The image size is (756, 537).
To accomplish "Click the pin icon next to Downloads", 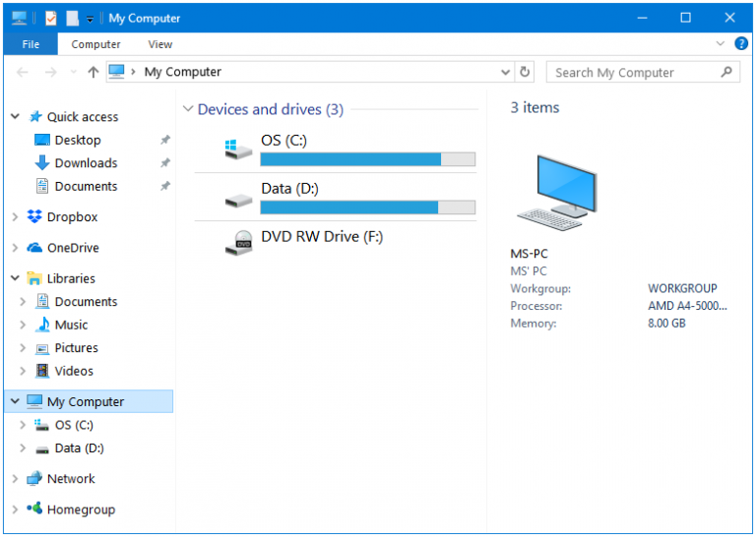I will pos(165,163).
